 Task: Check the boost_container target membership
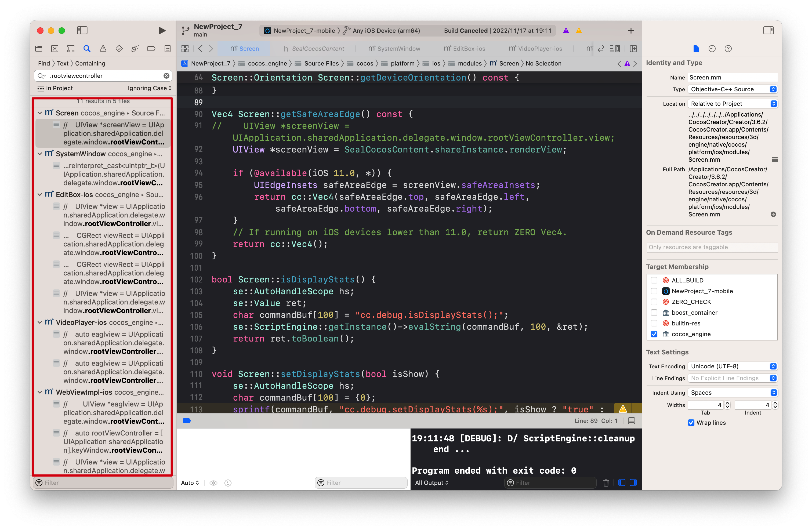pyautogui.click(x=654, y=313)
